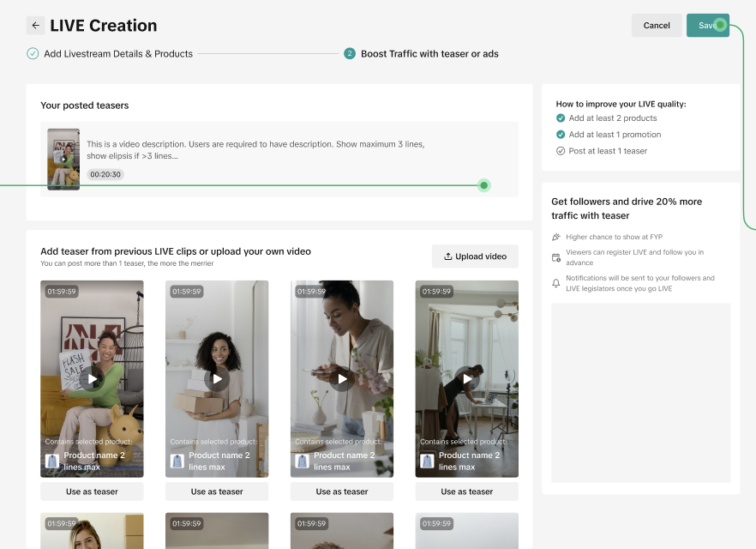The height and width of the screenshot is (549, 756).
Task: Click the product shirt icon on fourth clip
Action: point(427,461)
